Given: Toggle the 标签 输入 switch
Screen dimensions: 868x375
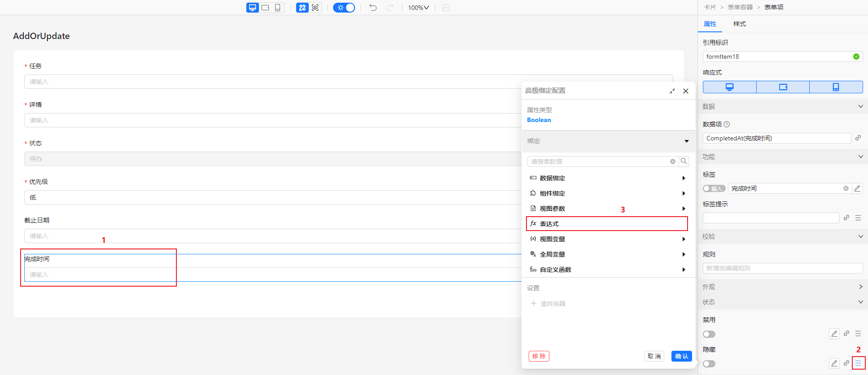Looking at the screenshot, I should point(714,188).
